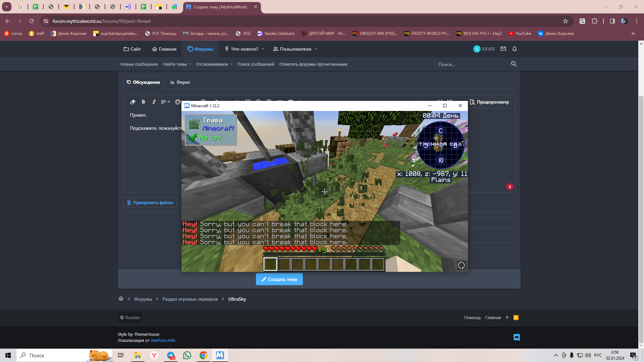Show more bookmarks with the chevron
644x362 pixels.
coord(633,34)
